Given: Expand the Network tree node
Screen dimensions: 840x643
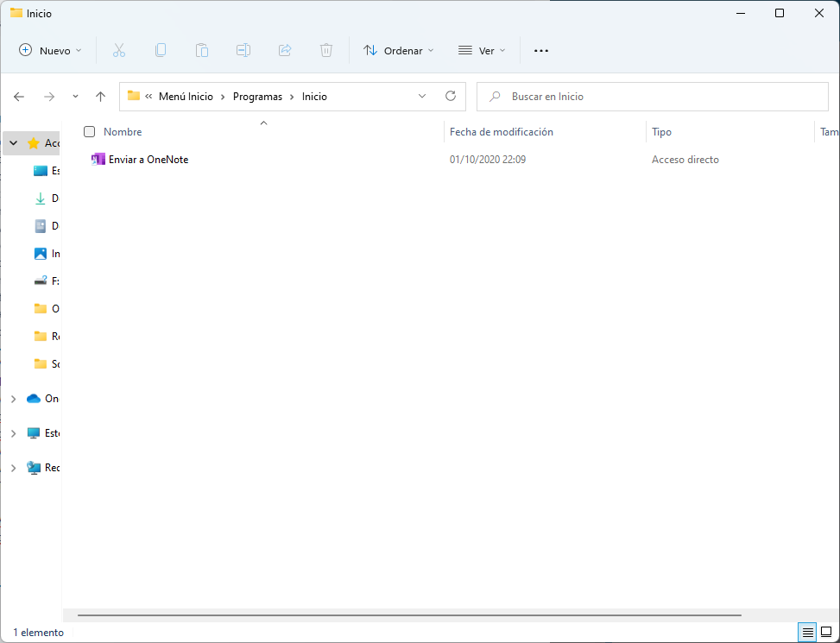Looking at the screenshot, I should [x=14, y=468].
